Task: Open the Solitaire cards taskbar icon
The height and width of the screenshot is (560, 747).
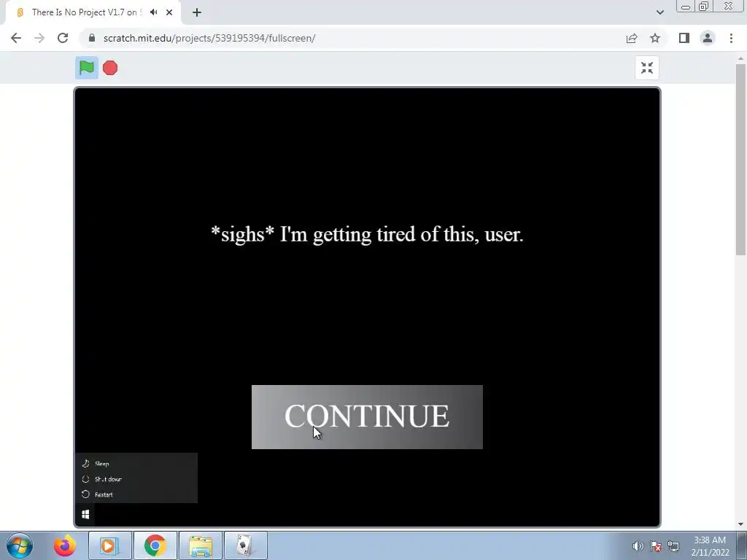Action: (x=245, y=545)
